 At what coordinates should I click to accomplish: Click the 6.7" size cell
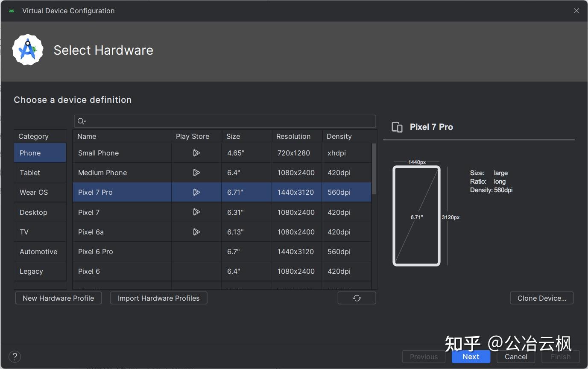247,252
